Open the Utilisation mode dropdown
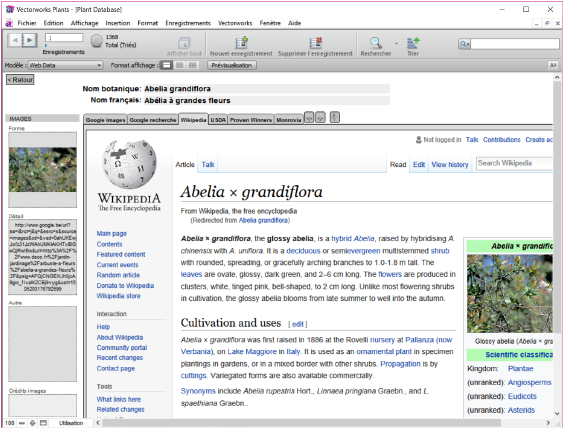The width and height of the screenshot is (564, 430). tap(71, 423)
